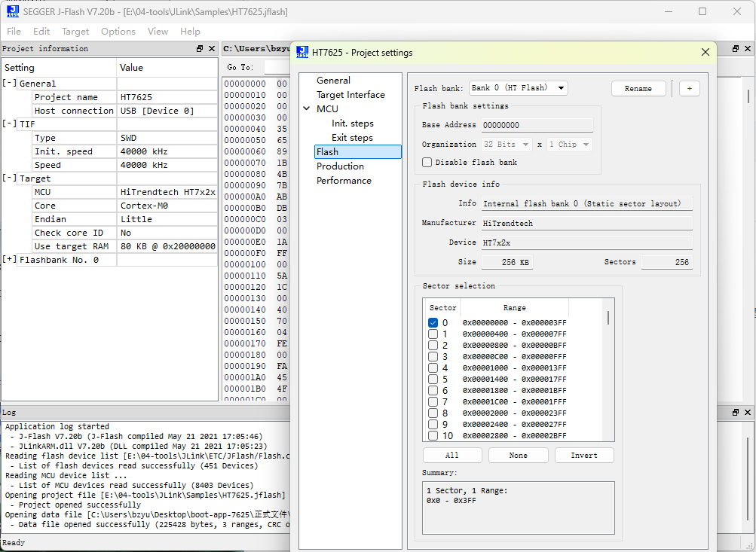Image resolution: width=756 pixels, height=552 pixels.
Task: Select Target Interface settings page
Action: pos(350,95)
